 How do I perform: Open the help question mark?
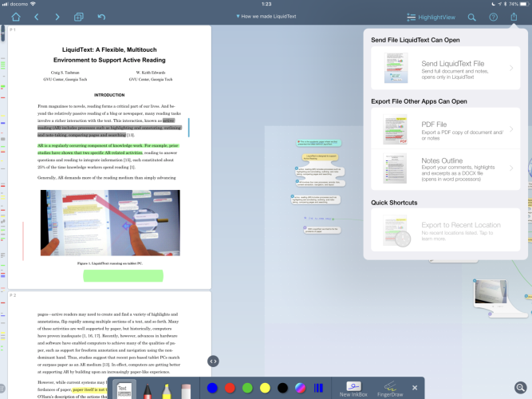click(493, 17)
